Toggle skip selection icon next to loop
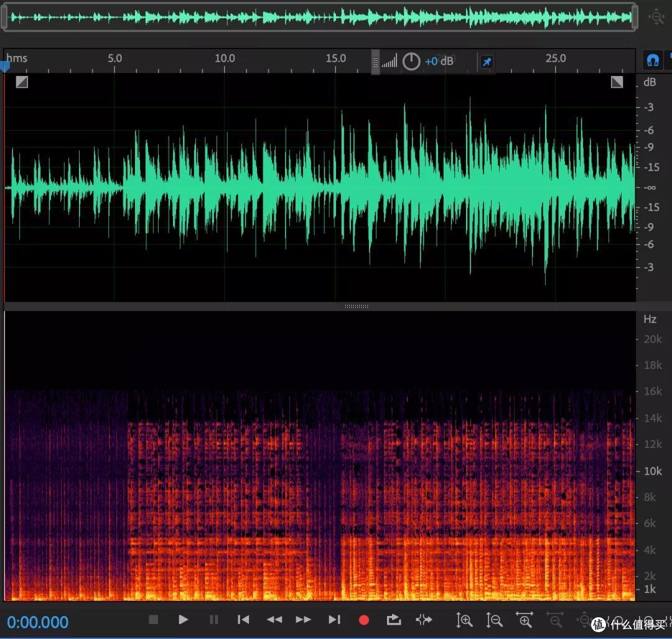 424,620
